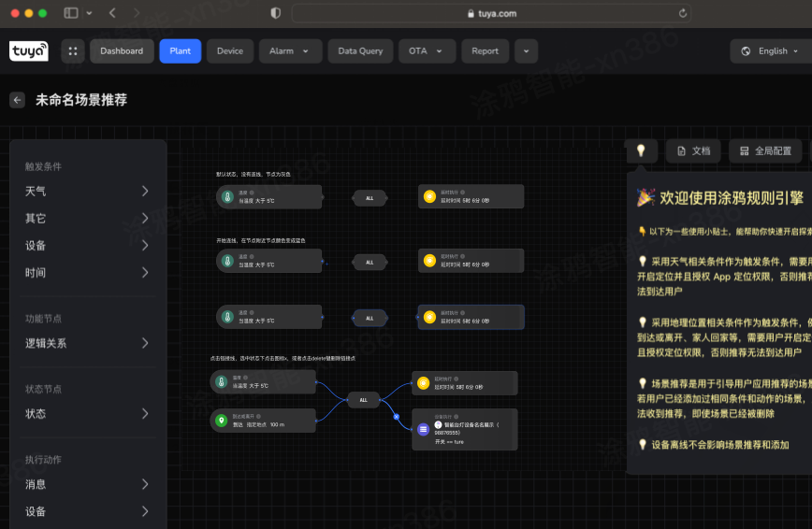Toggle the browser sidebar icon
The width and height of the screenshot is (812, 529).
click(71, 13)
